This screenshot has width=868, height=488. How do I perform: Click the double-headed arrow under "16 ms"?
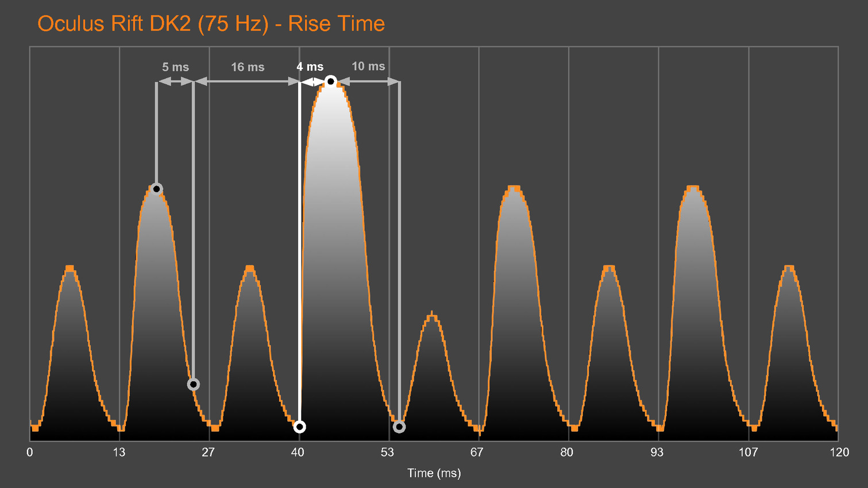pos(246,82)
